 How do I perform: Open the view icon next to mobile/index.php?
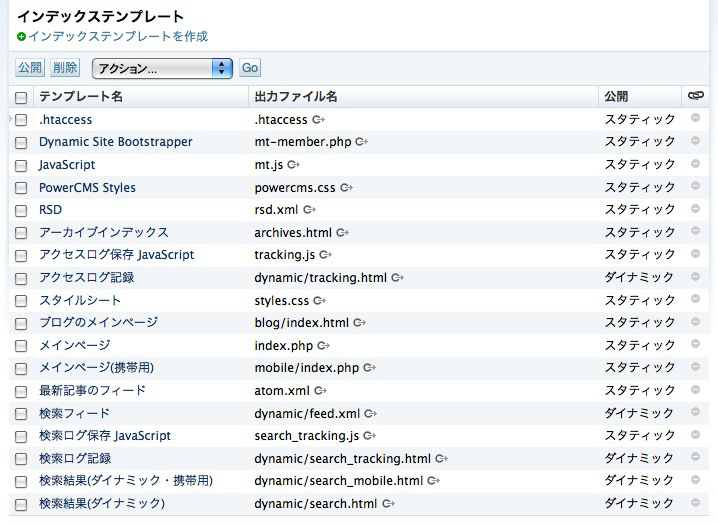pos(370,368)
